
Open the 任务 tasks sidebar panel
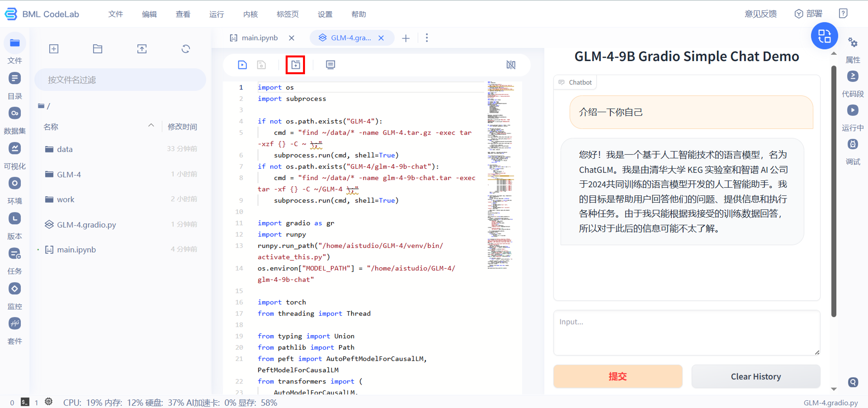(x=14, y=261)
